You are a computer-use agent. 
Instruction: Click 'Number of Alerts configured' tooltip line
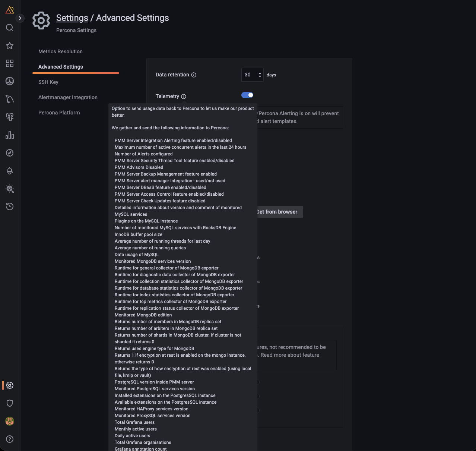tap(143, 154)
